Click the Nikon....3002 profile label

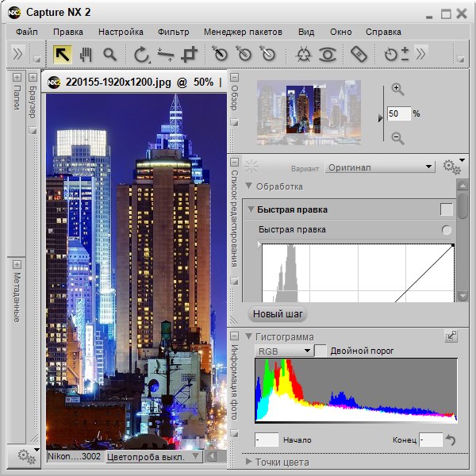point(75,456)
